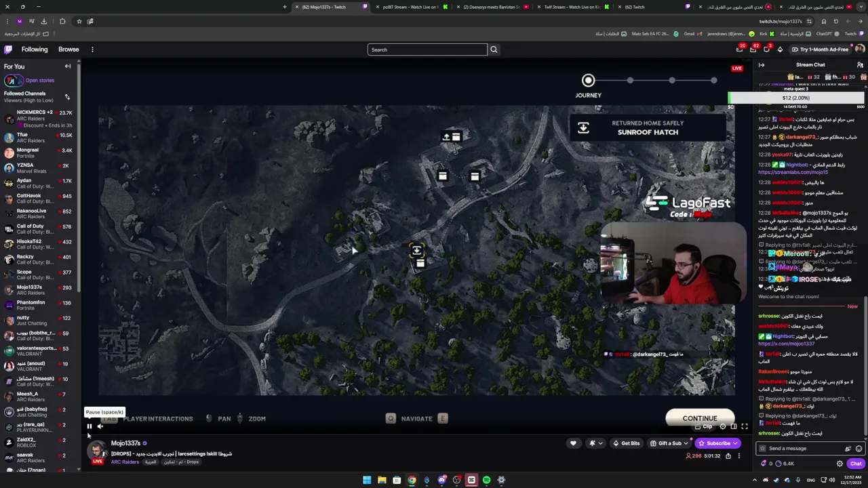Image resolution: width=868 pixels, height=488 pixels.
Task: Sort followed channels by viewers
Action: [x=67, y=97]
